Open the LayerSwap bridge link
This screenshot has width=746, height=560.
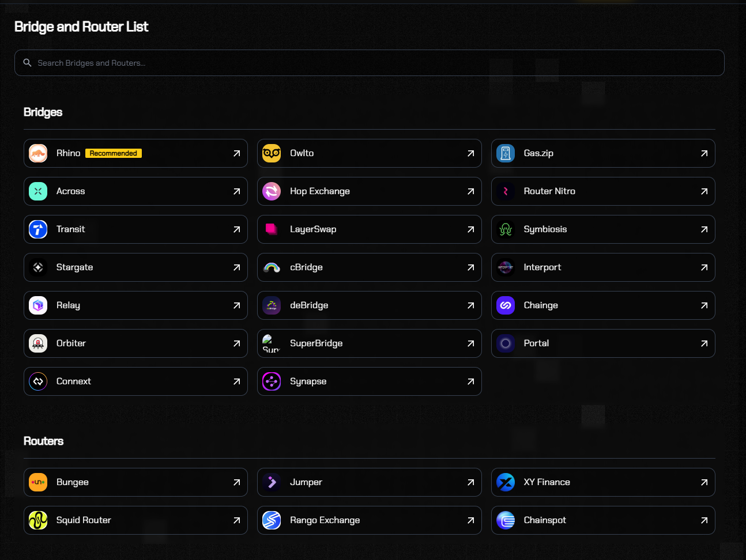tap(369, 229)
